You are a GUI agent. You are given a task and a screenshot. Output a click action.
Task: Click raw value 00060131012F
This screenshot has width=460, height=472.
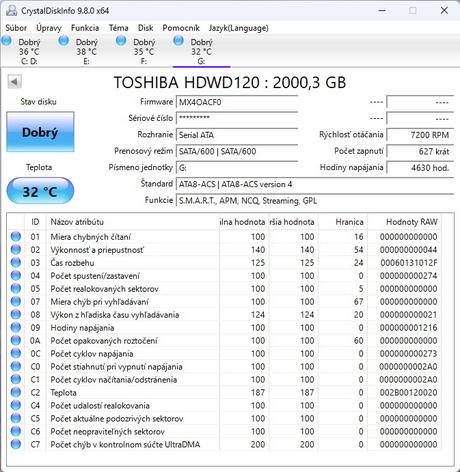tap(409, 263)
